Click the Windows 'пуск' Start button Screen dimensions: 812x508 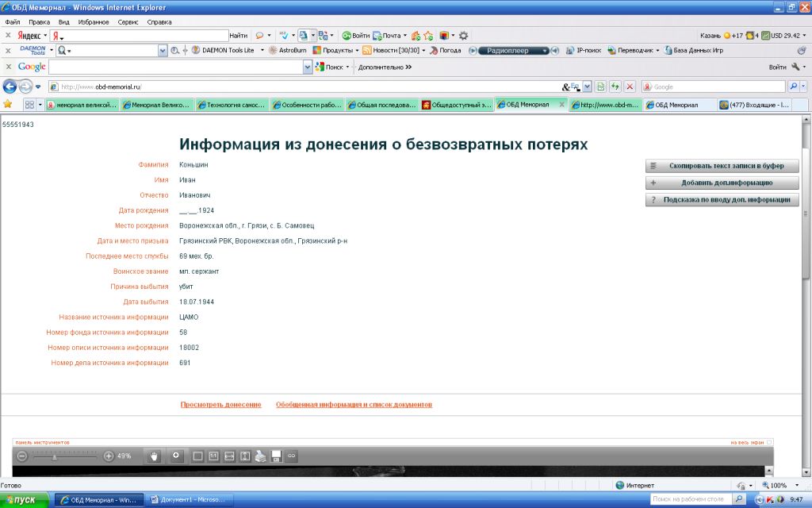pyautogui.click(x=25, y=500)
